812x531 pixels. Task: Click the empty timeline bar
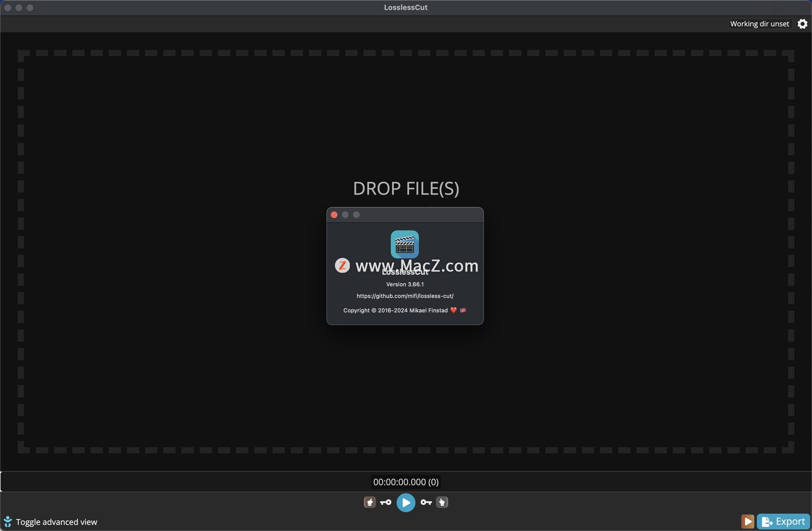(169, 482)
